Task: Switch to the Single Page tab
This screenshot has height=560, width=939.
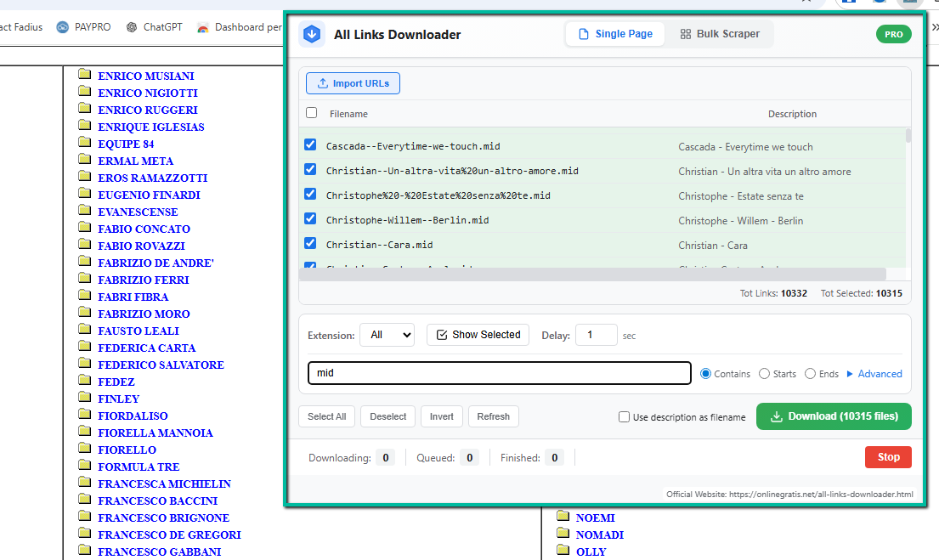Action: [x=615, y=34]
